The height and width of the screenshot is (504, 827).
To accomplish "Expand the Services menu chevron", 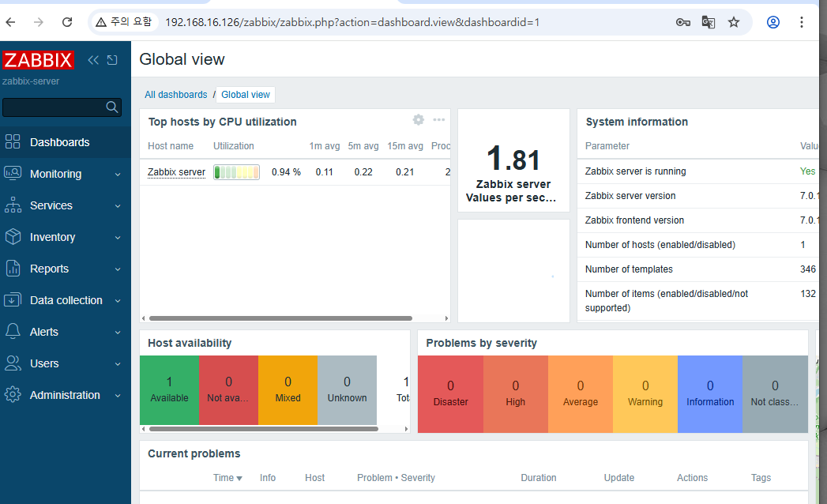I will (118, 206).
